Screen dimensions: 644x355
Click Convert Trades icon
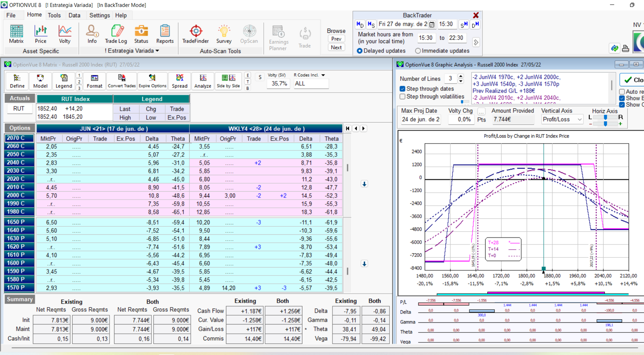(x=122, y=81)
